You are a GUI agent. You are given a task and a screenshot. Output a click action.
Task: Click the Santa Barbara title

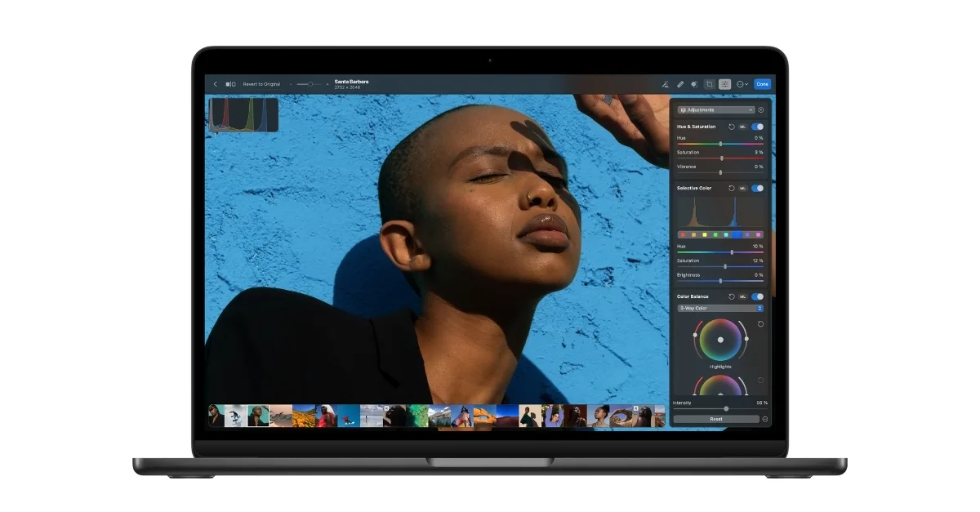(351, 82)
